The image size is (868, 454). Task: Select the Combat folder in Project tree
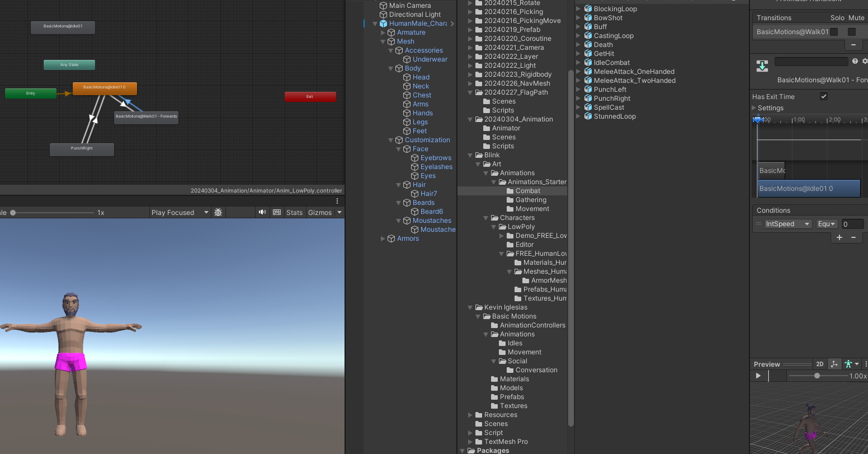[x=527, y=191]
